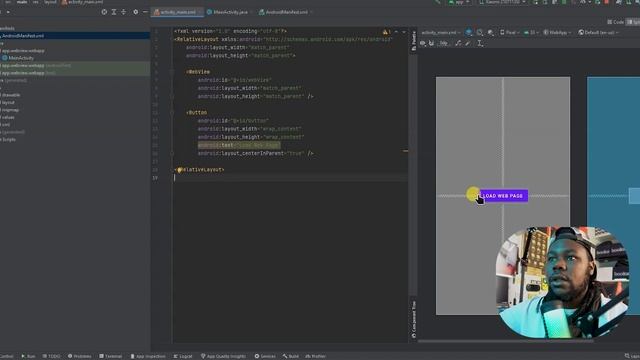
Task: Click the default margins 0dp button
Action: pyautogui.click(x=444, y=43)
